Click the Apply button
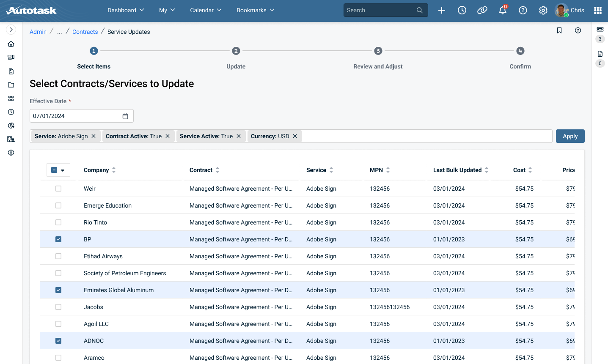This screenshot has height=364, width=608. tap(570, 136)
